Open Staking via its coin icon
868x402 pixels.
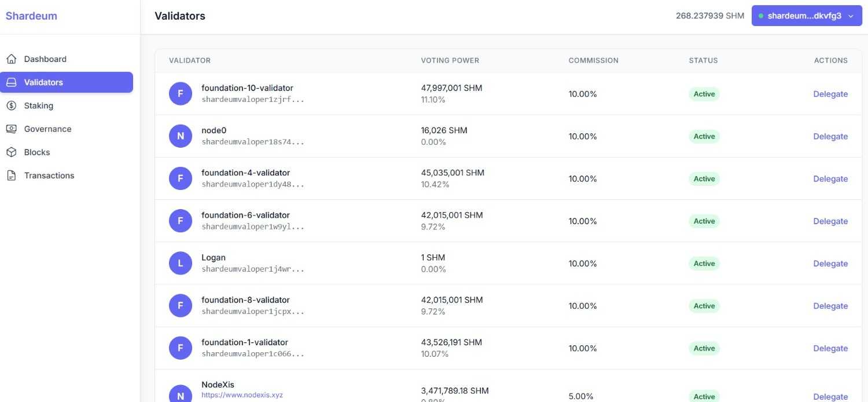pos(12,105)
